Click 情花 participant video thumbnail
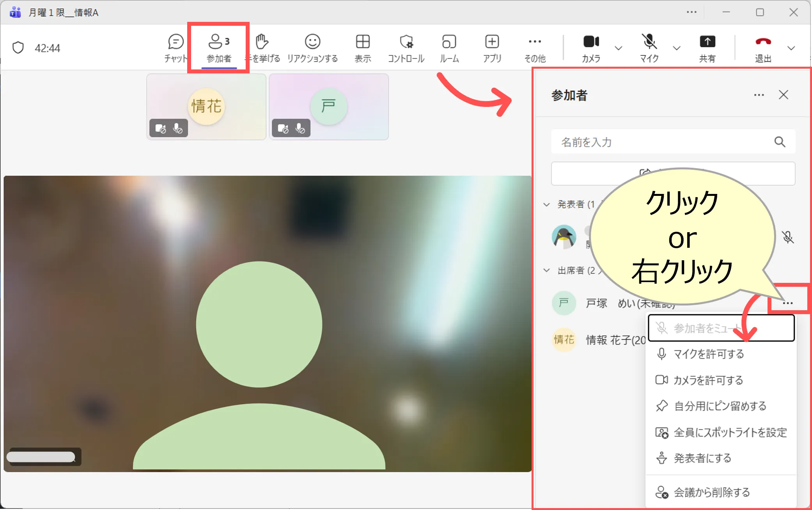The height and width of the screenshot is (510, 812). pos(206,107)
